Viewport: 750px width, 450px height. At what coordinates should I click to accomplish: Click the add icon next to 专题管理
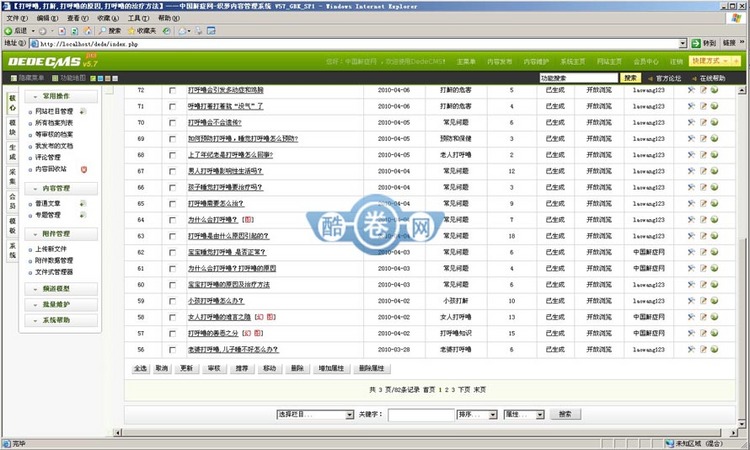(83, 215)
